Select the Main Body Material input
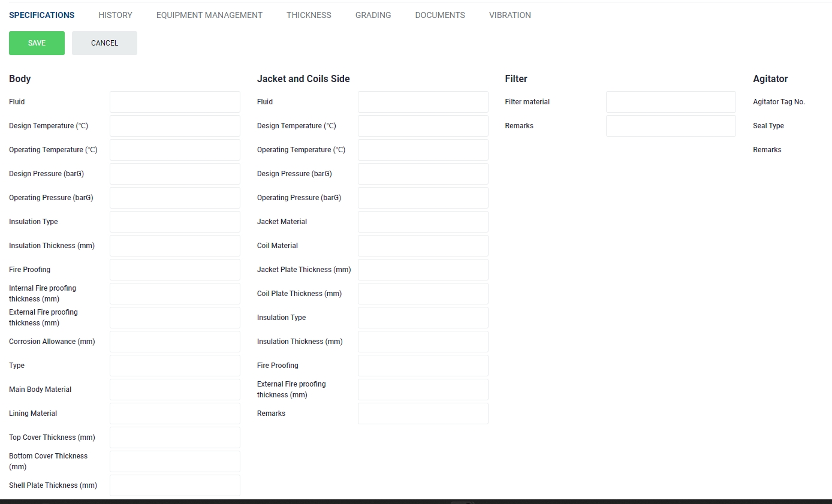The width and height of the screenshot is (832, 504). (174, 390)
